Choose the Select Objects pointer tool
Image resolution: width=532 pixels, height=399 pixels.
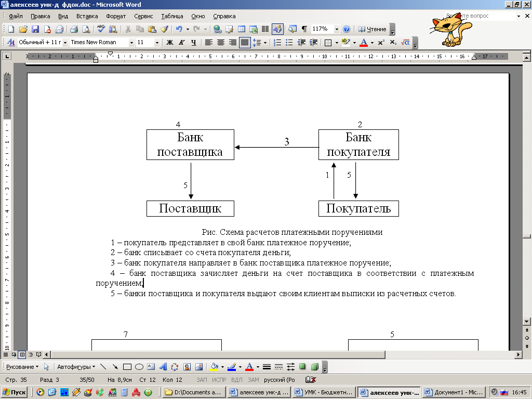(x=46, y=367)
